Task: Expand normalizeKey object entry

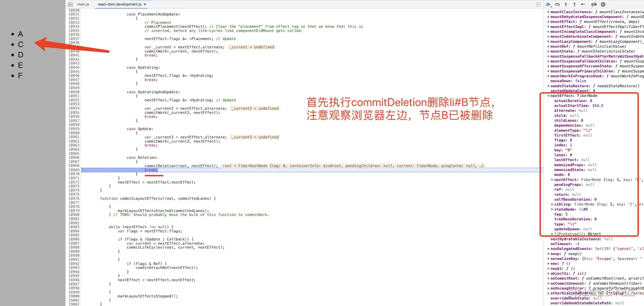Action: pos(549,259)
